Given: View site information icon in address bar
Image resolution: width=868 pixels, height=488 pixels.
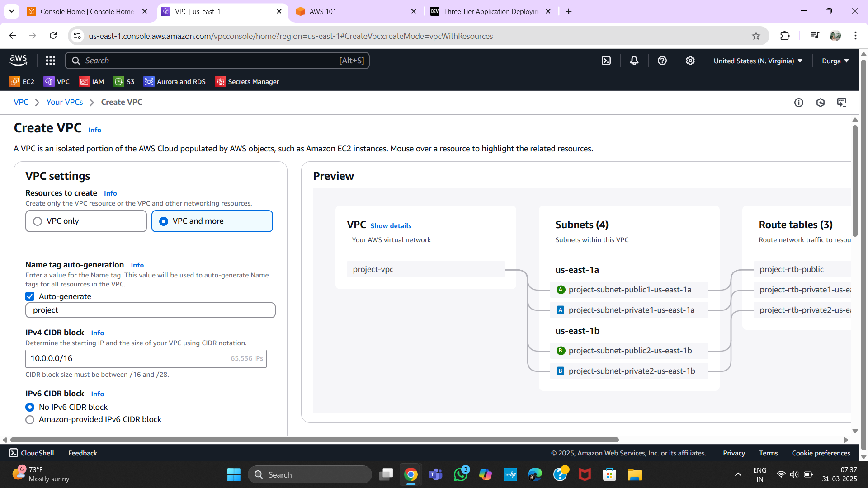Looking at the screenshot, I should point(78,36).
